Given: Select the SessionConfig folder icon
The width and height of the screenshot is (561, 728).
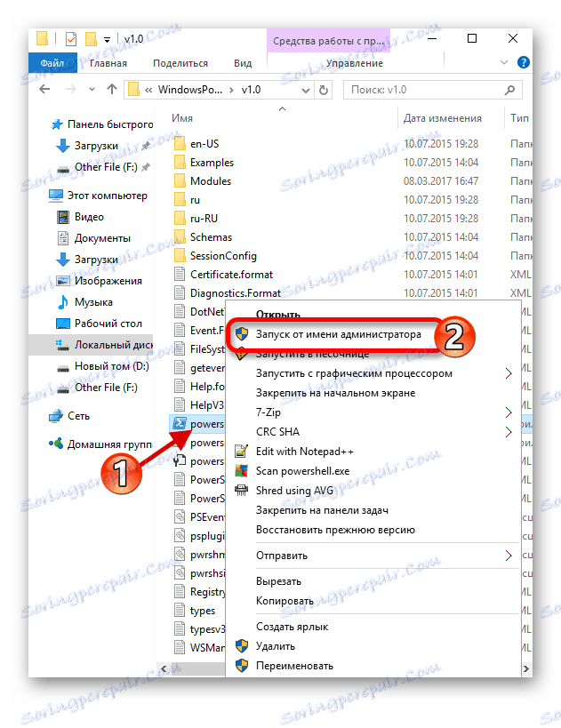Looking at the screenshot, I should (x=180, y=255).
